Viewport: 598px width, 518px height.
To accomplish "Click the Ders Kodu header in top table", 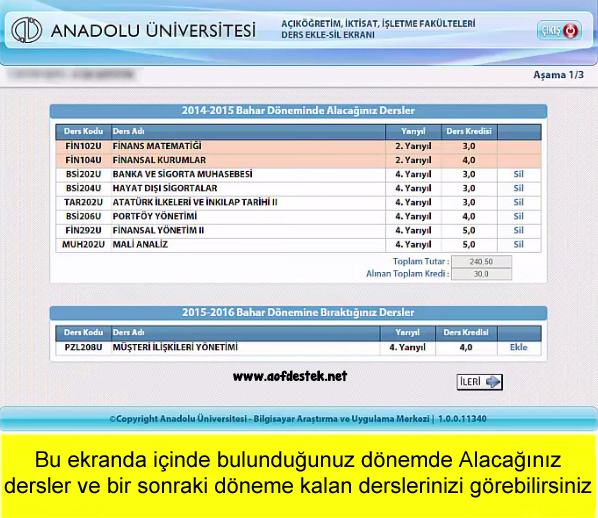I will [84, 132].
